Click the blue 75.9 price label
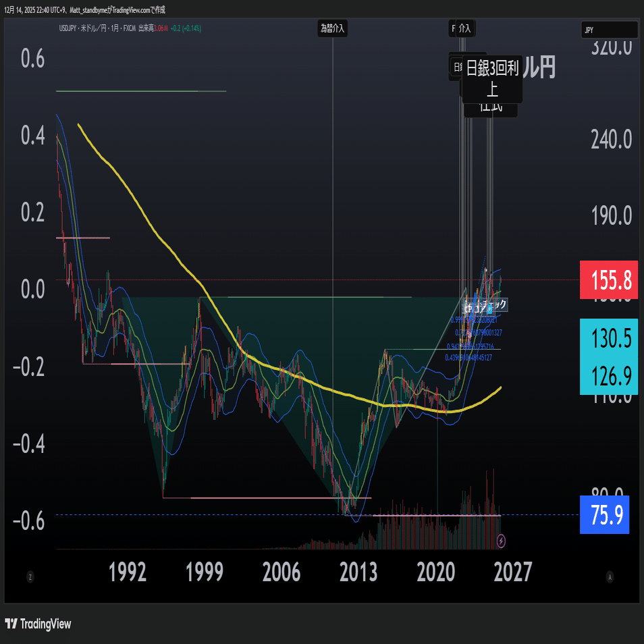Image resolution: width=644 pixels, height=644 pixels. [604, 514]
